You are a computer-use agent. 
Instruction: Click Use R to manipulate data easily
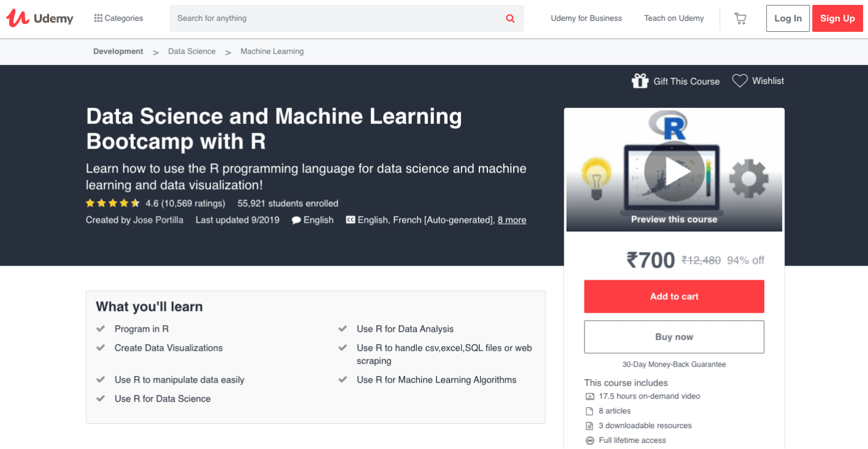click(179, 380)
